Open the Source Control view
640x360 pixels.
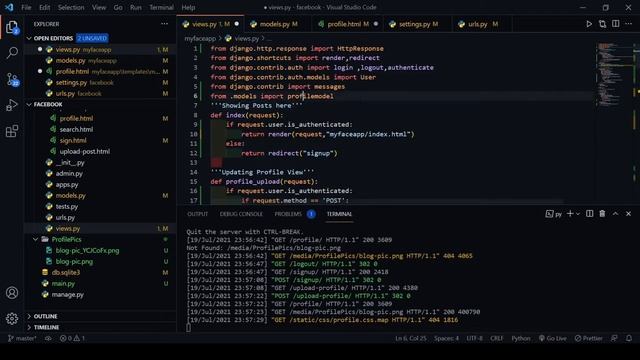click(x=12, y=79)
